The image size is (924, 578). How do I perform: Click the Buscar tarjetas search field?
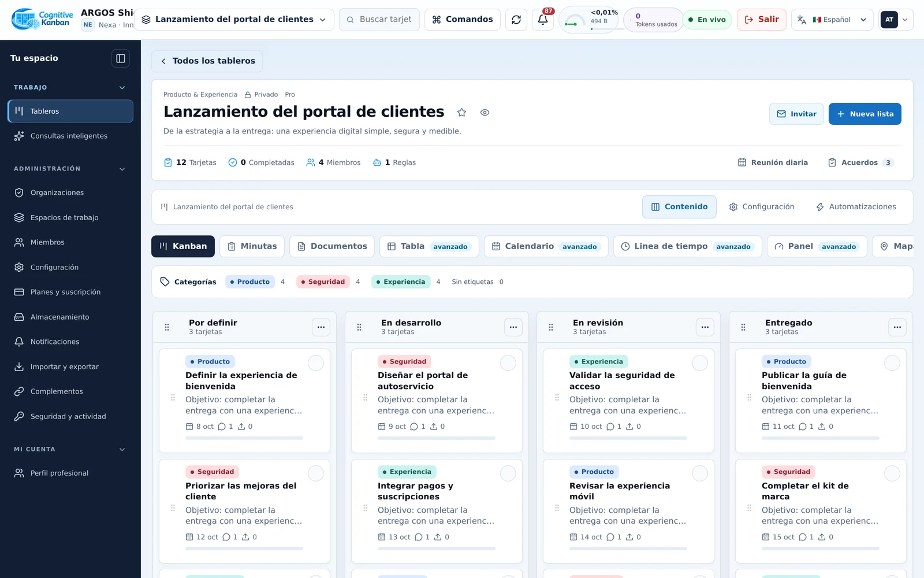coord(379,20)
